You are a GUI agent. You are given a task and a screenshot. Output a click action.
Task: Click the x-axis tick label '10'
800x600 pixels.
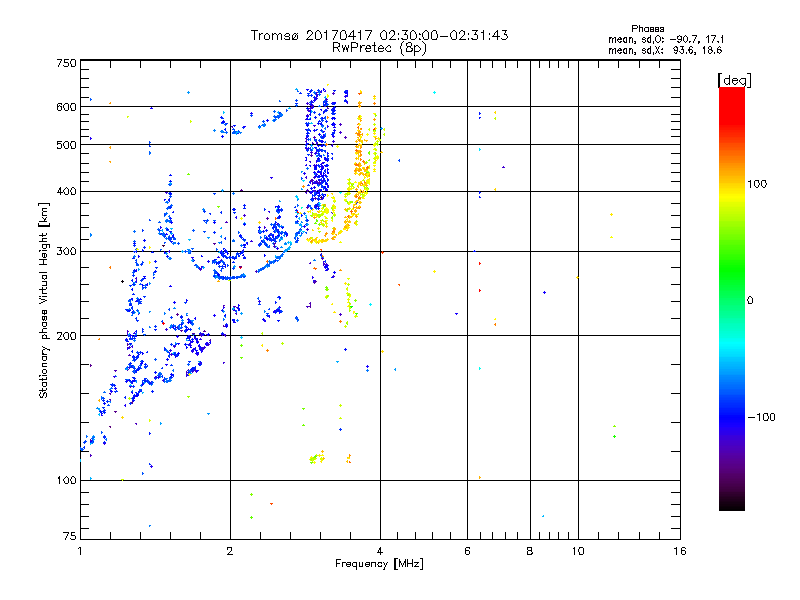(578, 551)
